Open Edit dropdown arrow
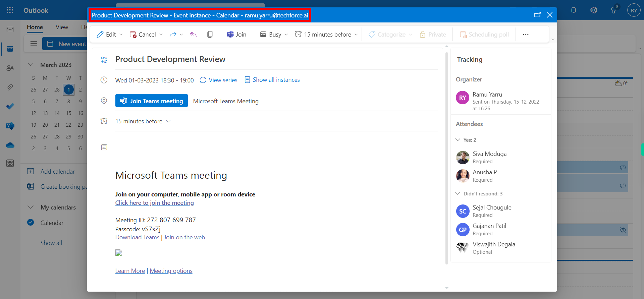This screenshot has width=644, height=299. tap(121, 35)
